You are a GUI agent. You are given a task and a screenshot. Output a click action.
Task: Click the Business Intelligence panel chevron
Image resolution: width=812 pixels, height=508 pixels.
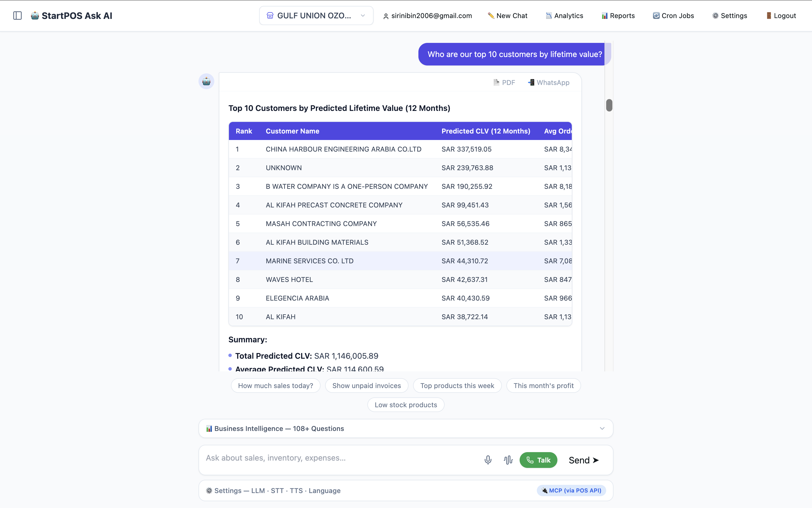[x=602, y=428]
